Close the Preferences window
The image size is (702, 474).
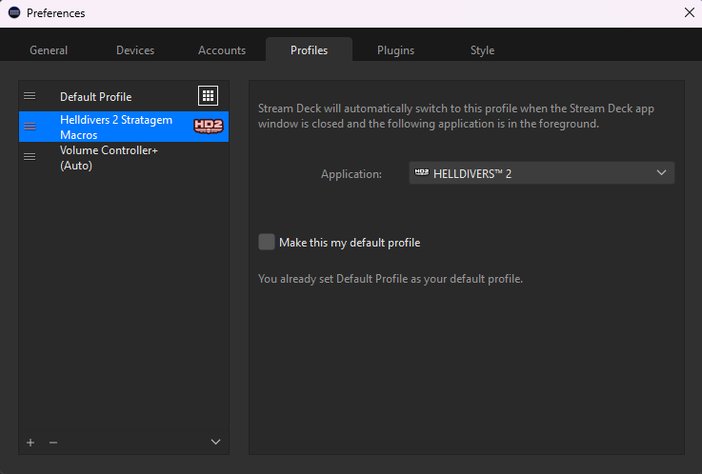tap(688, 13)
